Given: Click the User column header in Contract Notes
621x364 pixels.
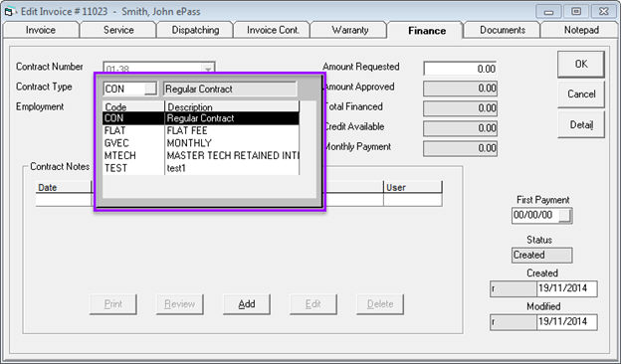Looking at the screenshot, I should tap(413, 188).
